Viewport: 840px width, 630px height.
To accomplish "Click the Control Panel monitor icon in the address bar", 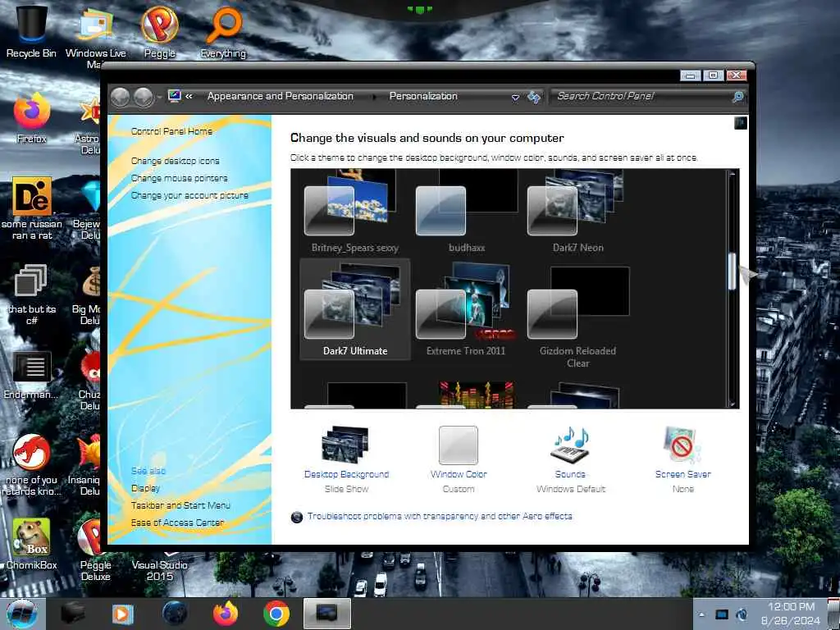I will point(174,96).
